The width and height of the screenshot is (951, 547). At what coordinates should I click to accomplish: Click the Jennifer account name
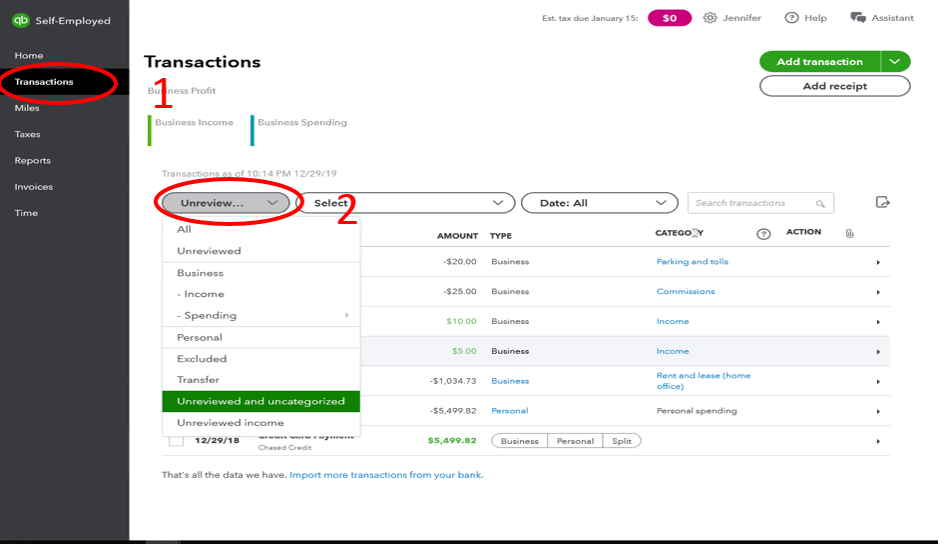coord(742,18)
